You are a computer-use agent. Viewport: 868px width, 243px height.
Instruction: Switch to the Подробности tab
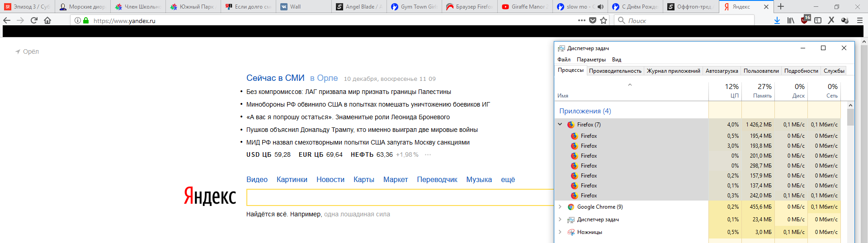pyautogui.click(x=801, y=71)
